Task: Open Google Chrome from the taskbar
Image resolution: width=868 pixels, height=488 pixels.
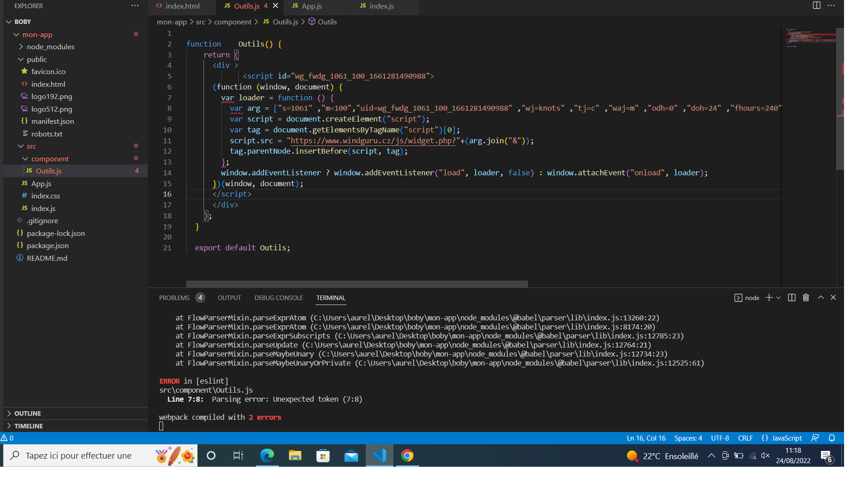Action: [x=407, y=455]
